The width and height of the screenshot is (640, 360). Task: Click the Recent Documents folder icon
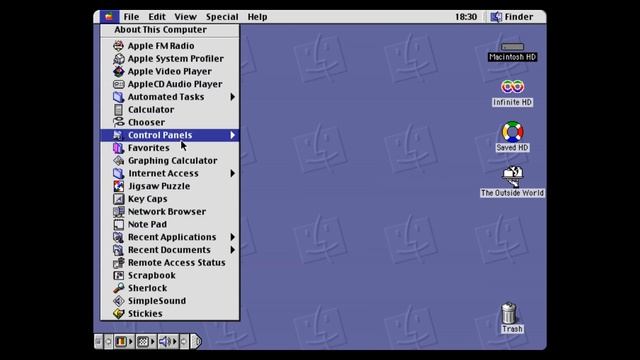118,250
